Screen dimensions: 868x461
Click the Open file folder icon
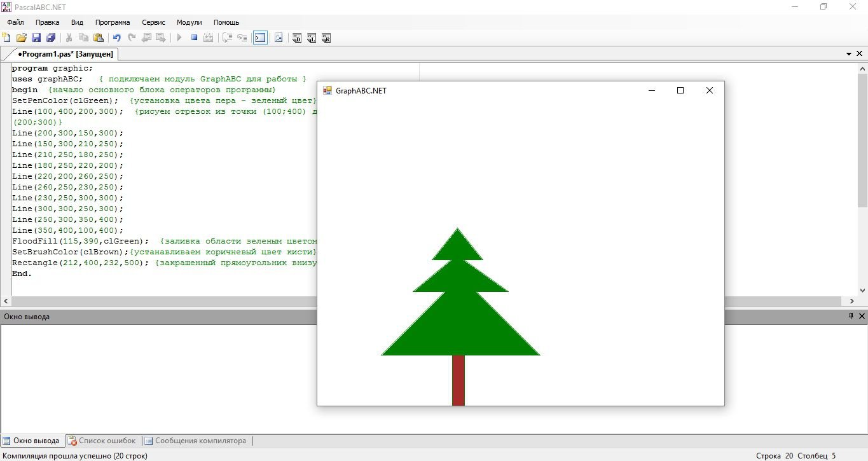pyautogui.click(x=21, y=38)
